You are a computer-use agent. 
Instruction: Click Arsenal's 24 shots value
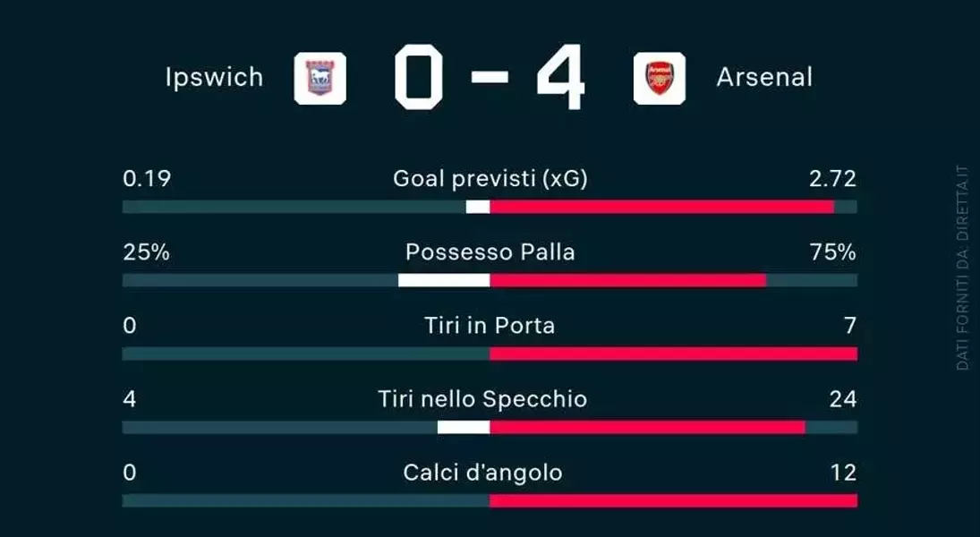(x=843, y=399)
